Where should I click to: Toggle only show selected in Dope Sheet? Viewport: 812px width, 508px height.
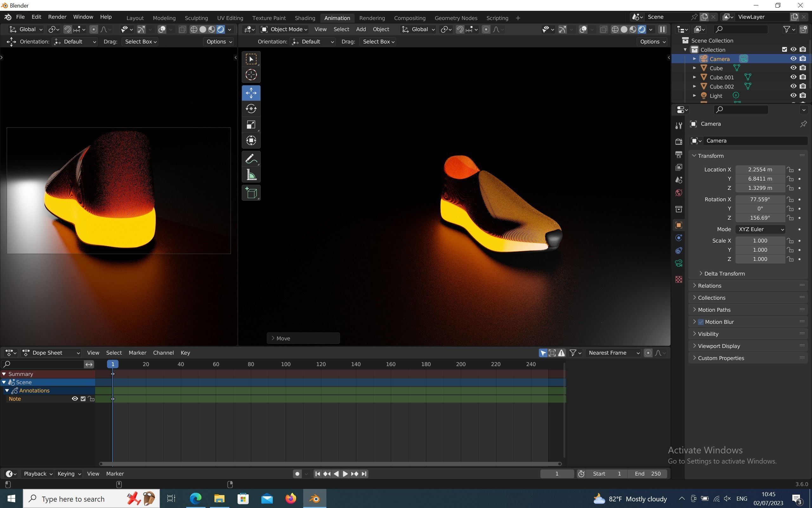click(x=543, y=353)
